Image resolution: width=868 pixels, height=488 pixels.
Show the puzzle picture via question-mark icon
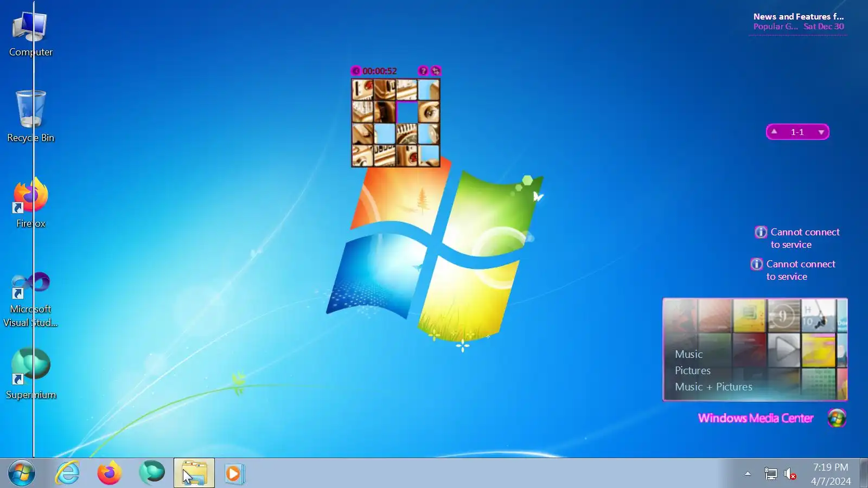point(423,71)
